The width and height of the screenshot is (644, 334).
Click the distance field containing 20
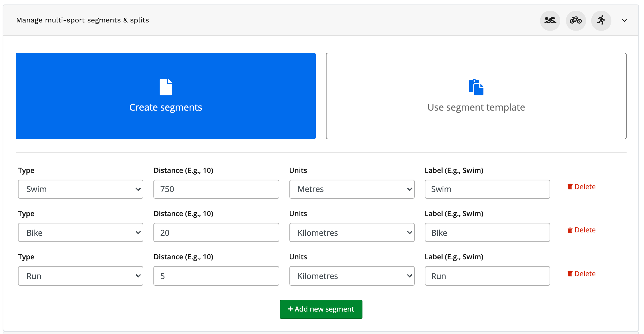pyautogui.click(x=216, y=232)
